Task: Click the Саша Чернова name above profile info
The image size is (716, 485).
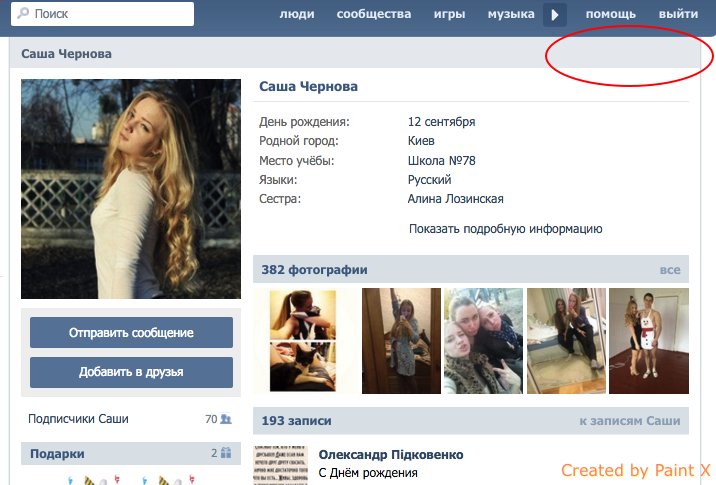Action: click(309, 86)
